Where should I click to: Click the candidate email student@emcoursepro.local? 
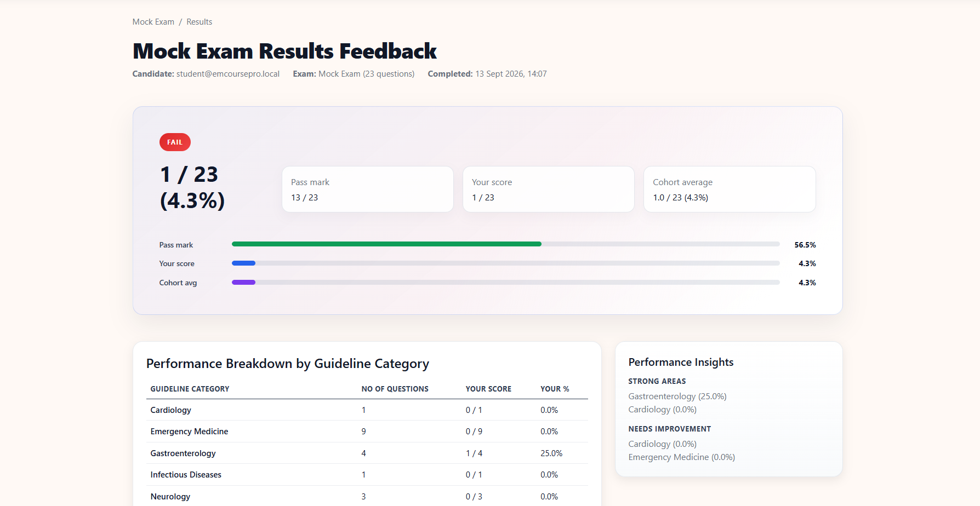(228, 74)
